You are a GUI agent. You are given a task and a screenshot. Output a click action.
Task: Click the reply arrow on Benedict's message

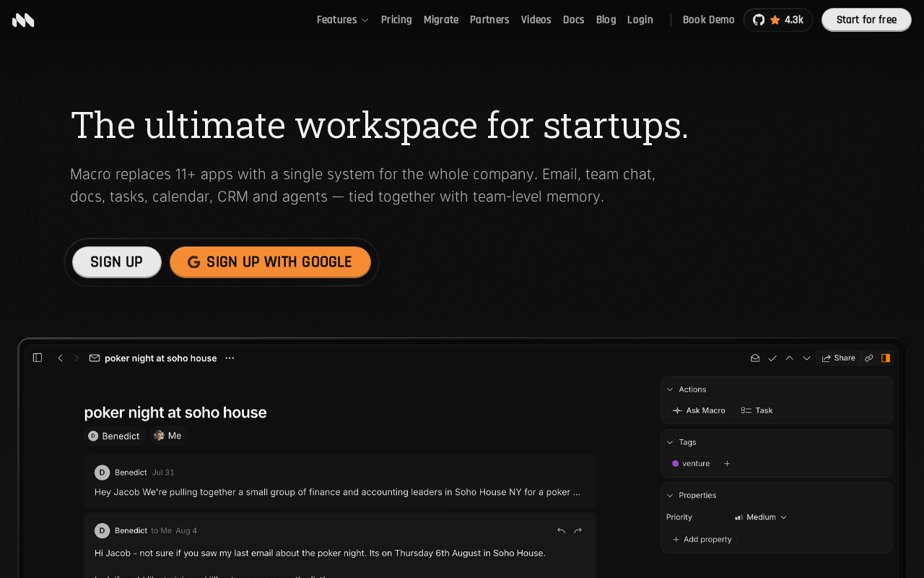561,530
